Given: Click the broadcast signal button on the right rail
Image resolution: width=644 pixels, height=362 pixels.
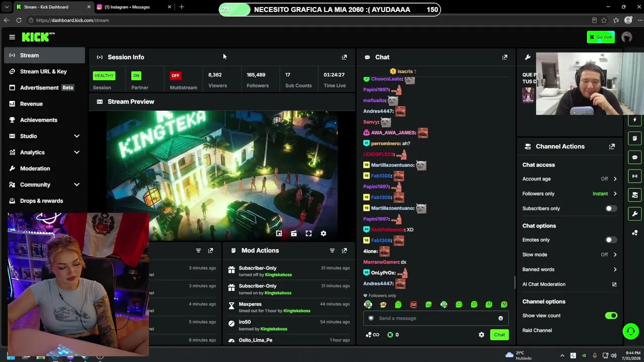Looking at the screenshot, I should point(635,176).
